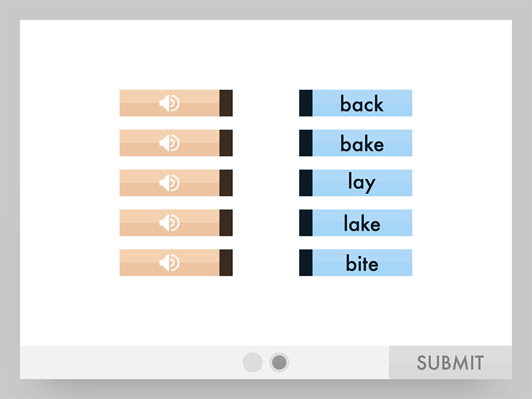Viewport: 532px width, 399px height.
Task: Click the dark handle of the "bite" tile
Action: pyautogui.click(x=305, y=263)
